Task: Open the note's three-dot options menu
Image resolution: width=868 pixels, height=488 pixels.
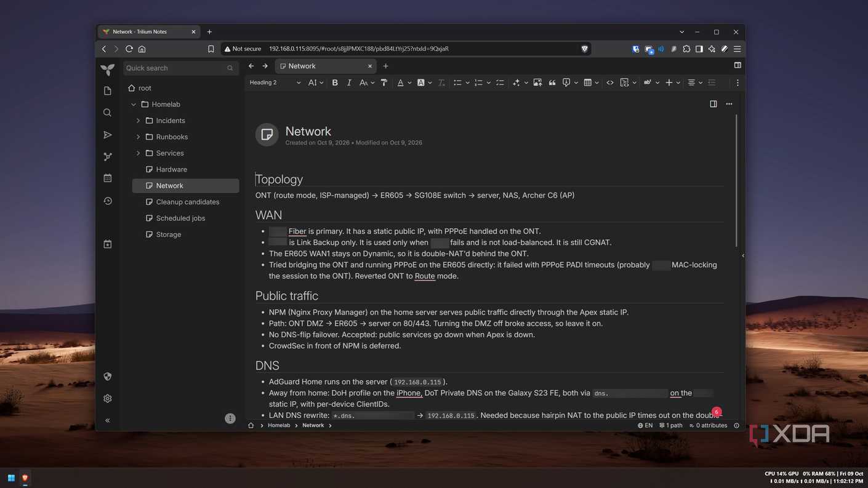Action: (x=729, y=104)
